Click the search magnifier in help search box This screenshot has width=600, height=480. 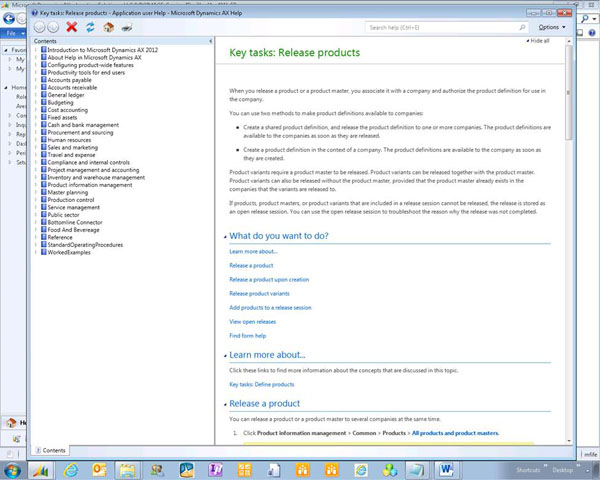[x=522, y=27]
